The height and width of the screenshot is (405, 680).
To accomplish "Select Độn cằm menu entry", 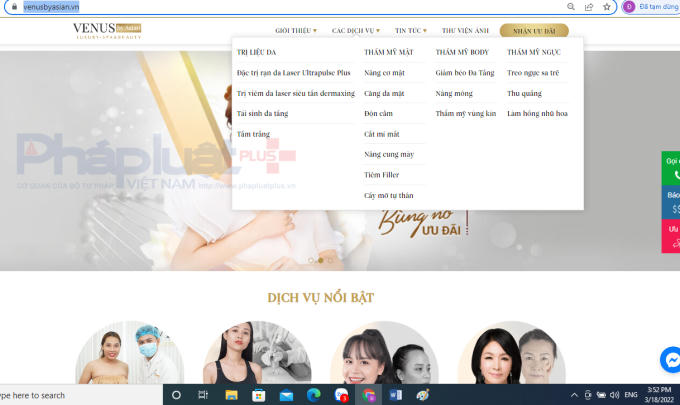I will (x=378, y=113).
